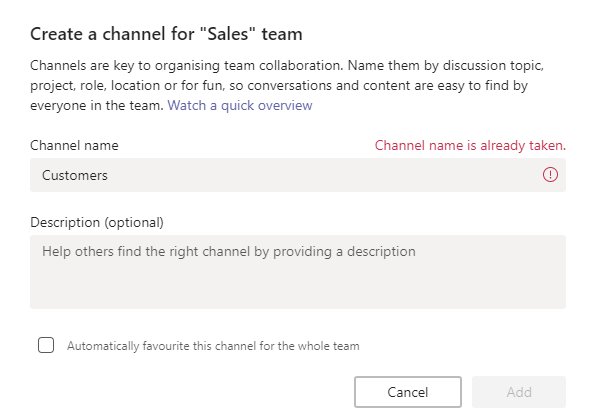The image size is (594, 420).
Task: Tick the Automatically favourite this channel checkbox
Action: (46, 345)
